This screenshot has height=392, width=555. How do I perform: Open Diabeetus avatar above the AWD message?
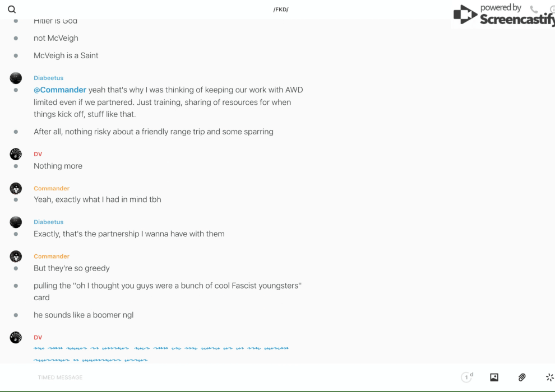coord(16,78)
